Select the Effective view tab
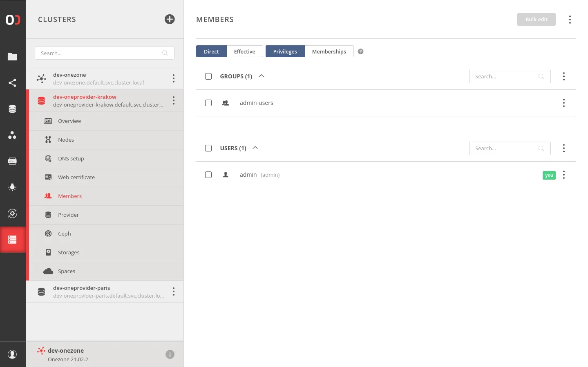 tap(244, 51)
